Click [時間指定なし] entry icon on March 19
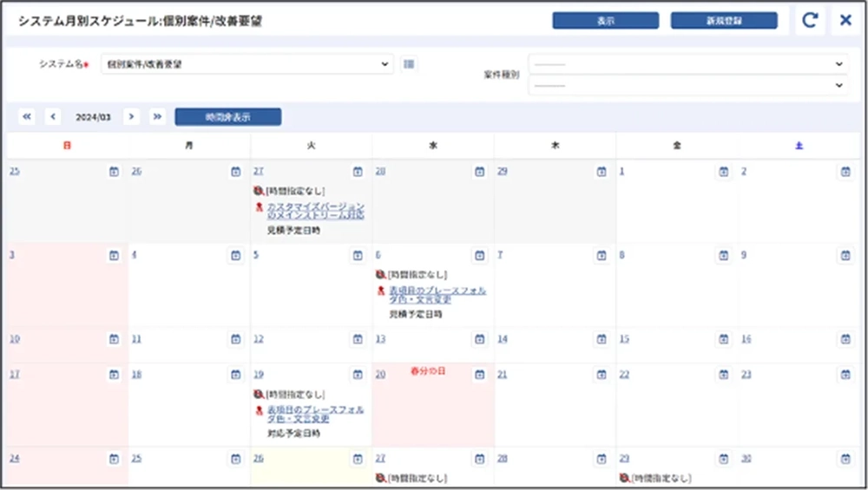Viewport: 868px width, 490px height. click(259, 395)
